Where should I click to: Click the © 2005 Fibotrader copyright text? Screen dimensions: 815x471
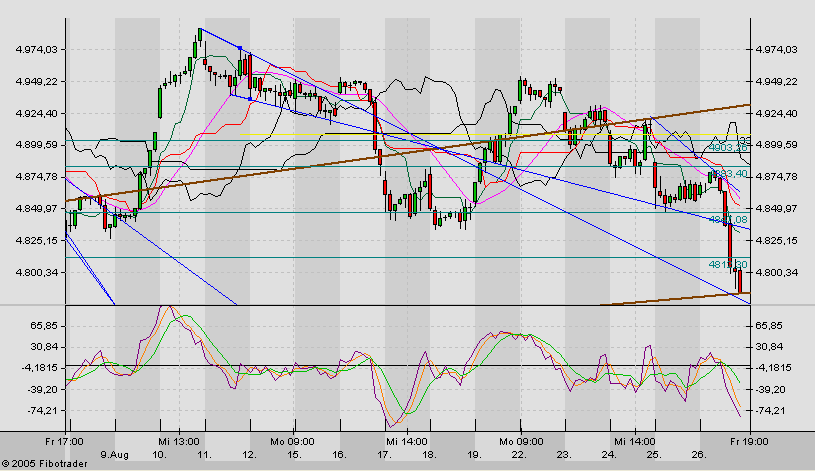click(44, 464)
